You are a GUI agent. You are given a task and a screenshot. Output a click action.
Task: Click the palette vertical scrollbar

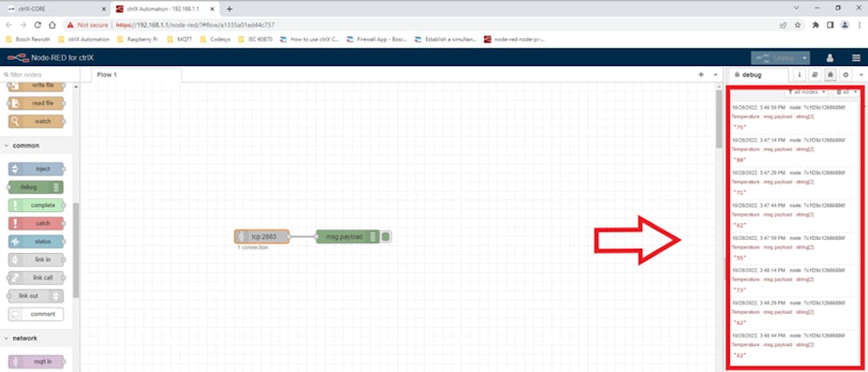coord(76,249)
